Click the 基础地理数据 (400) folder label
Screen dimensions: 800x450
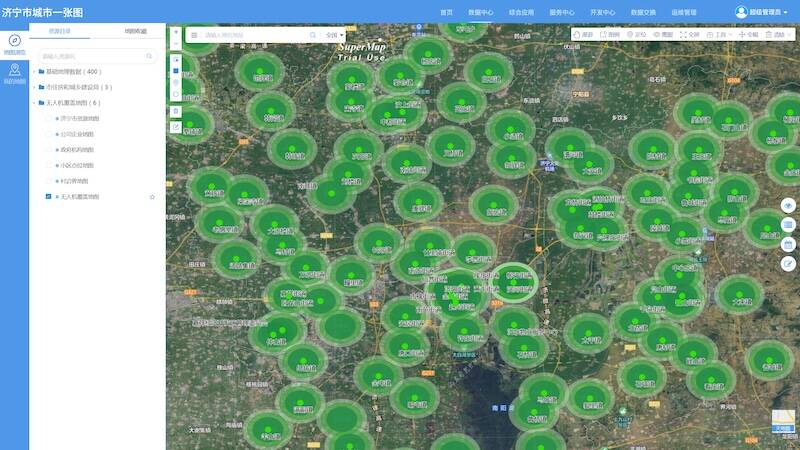tap(73, 72)
